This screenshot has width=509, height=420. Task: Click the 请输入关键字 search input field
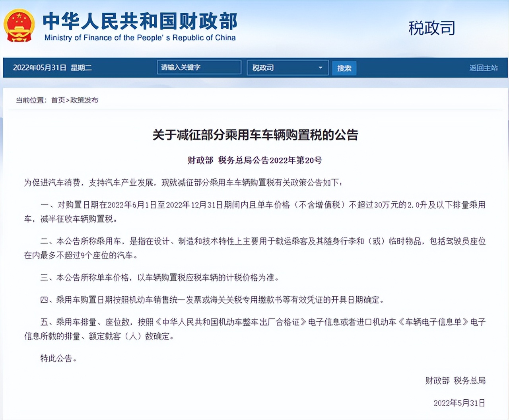point(198,68)
